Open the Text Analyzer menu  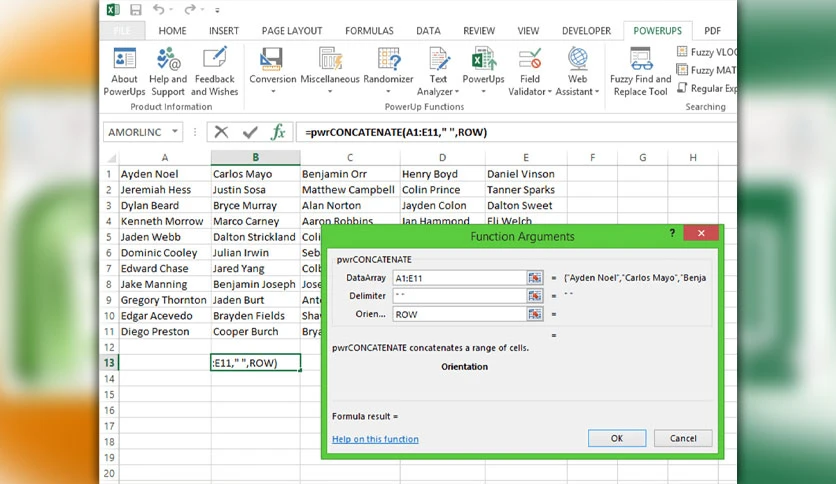(438, 72)
